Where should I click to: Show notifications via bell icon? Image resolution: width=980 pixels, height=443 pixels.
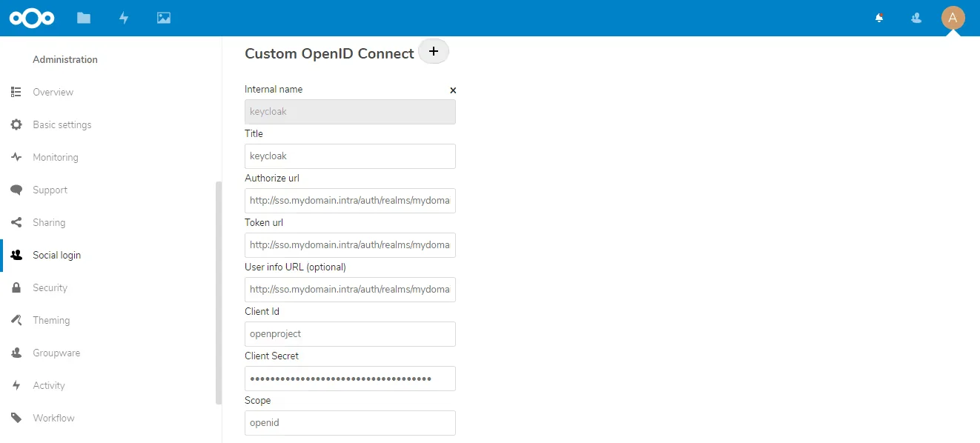tap(879, 18)
